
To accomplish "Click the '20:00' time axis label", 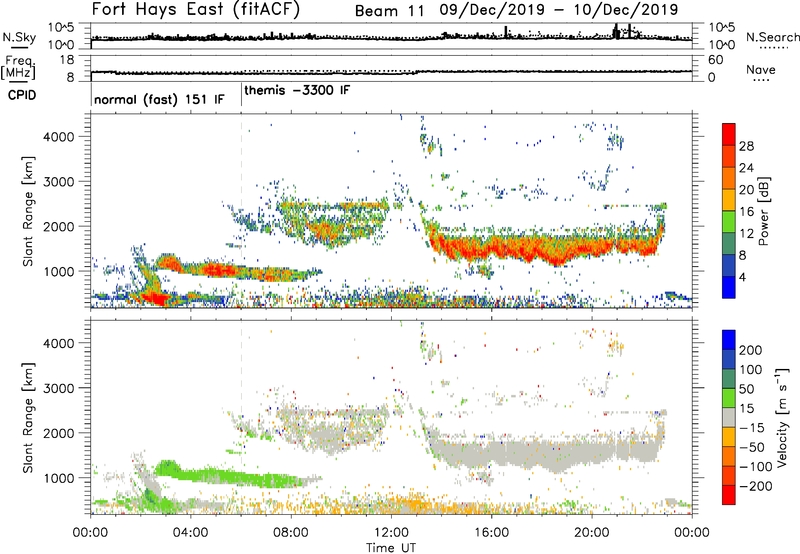I will 592,533.
